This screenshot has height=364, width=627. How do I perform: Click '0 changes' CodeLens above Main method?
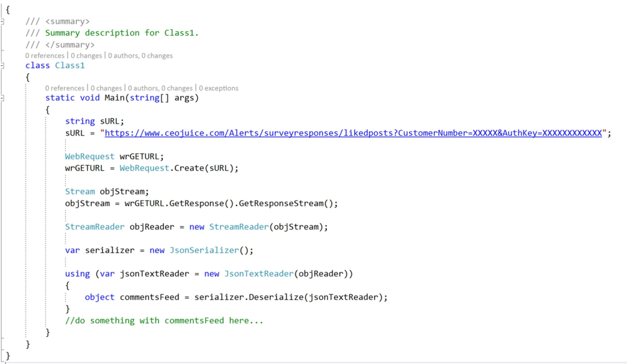[x=106, y=88]
